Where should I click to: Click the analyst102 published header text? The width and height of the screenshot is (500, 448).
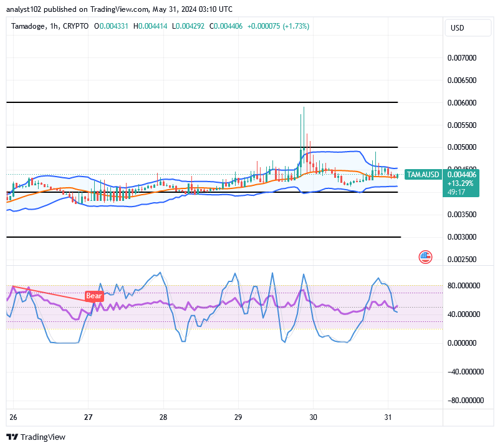coord(119,9)
